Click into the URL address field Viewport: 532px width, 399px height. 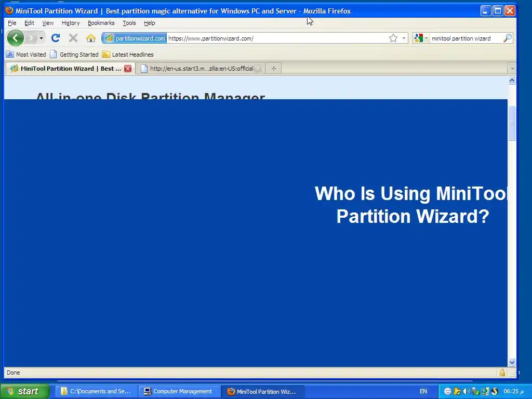click(276, 38)
